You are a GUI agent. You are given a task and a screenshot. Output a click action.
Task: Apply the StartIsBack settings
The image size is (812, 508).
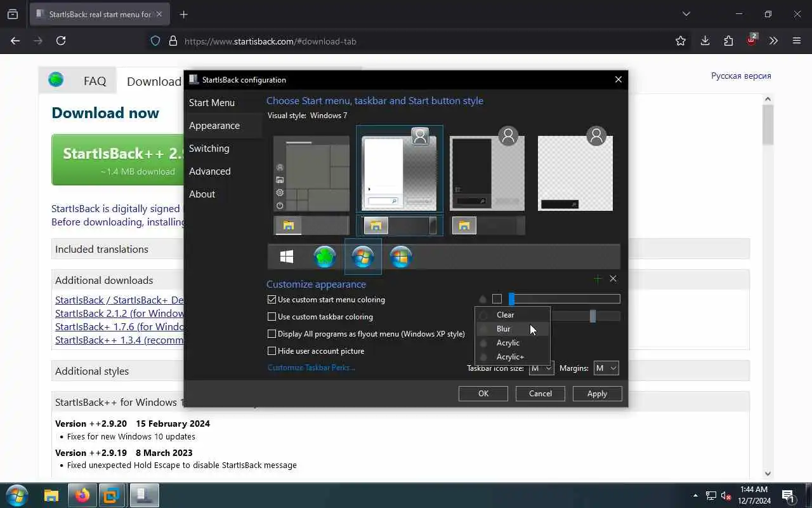tap(597, 394)
